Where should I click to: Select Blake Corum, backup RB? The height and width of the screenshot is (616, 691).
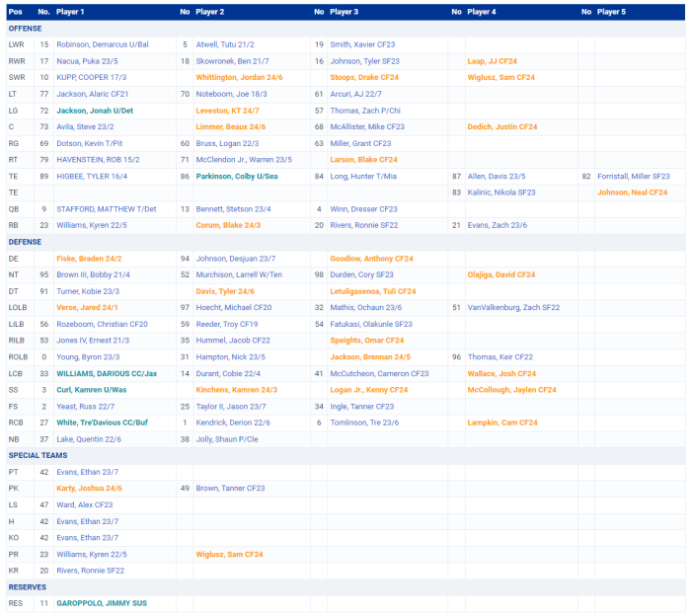pyautogui.click(x=228, y=225)
